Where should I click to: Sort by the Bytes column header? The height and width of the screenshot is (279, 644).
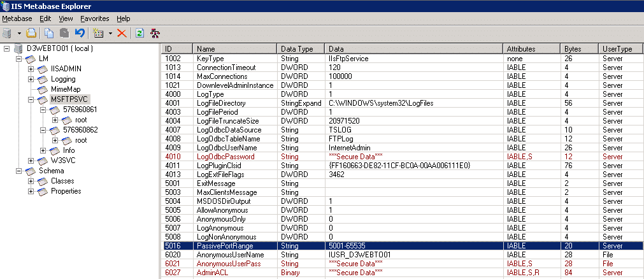[580, 49]
